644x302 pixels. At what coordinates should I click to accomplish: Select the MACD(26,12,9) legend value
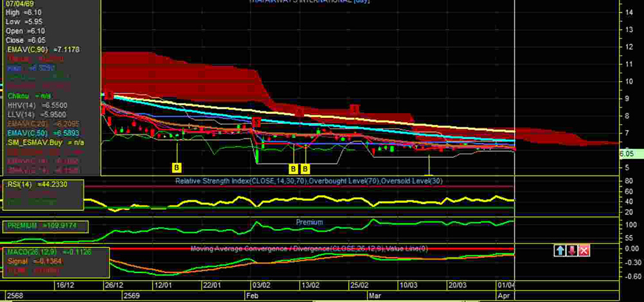[40, 252]
